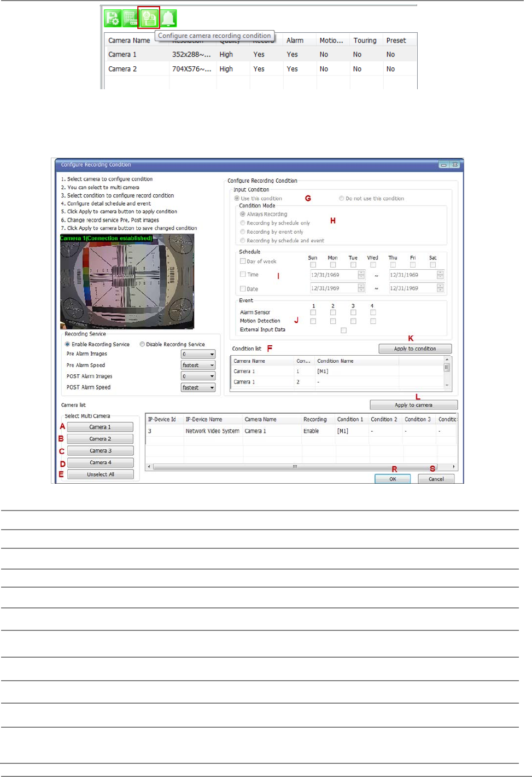Tick the Time schedule checkbox
This screenshot has width=532, height=777.
click(243, 274)
